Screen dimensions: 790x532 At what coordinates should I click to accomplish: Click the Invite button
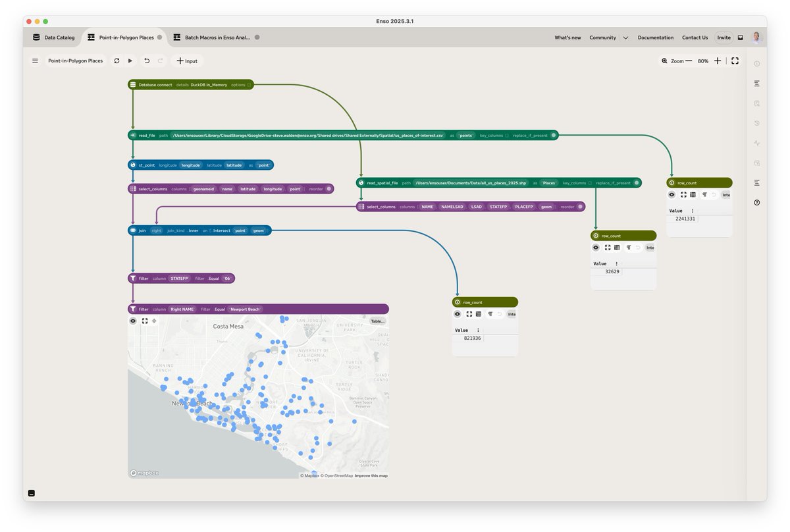tap(724, 38)
